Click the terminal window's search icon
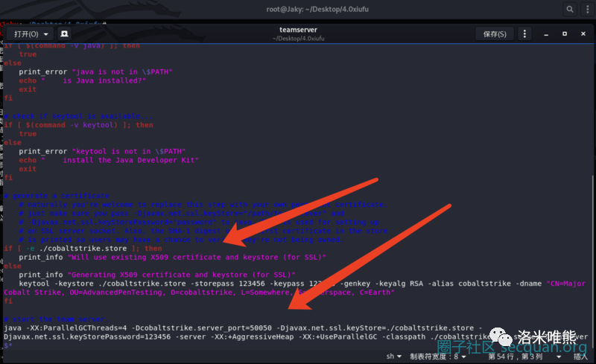The image size is (596, 364). coord(570,9)
